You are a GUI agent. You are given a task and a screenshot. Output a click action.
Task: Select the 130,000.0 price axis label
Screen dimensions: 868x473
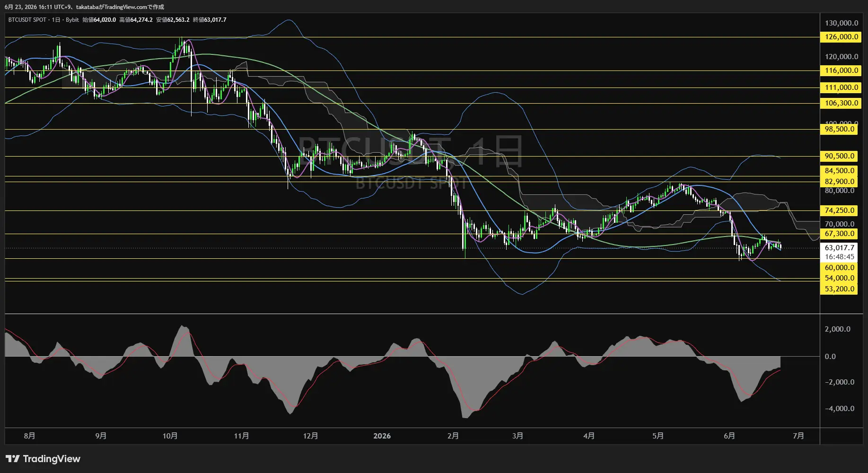click(x=842, y=23)
